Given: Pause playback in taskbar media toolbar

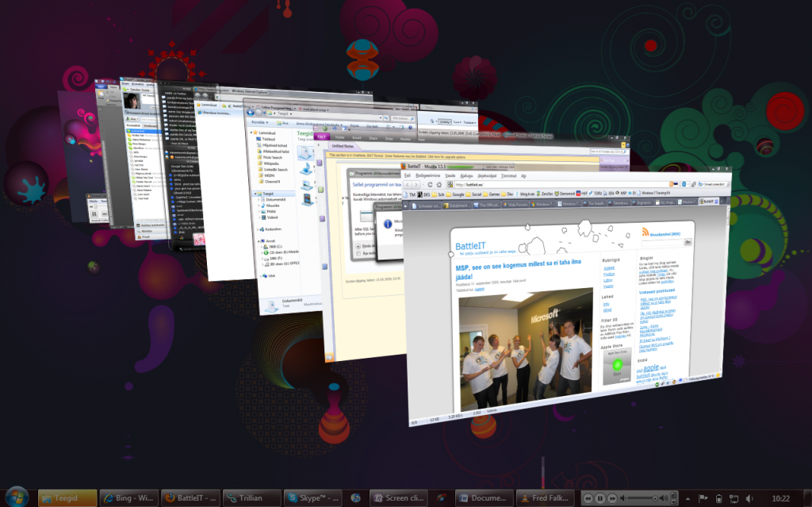Looking at the screenshot, I should point(599,498).
